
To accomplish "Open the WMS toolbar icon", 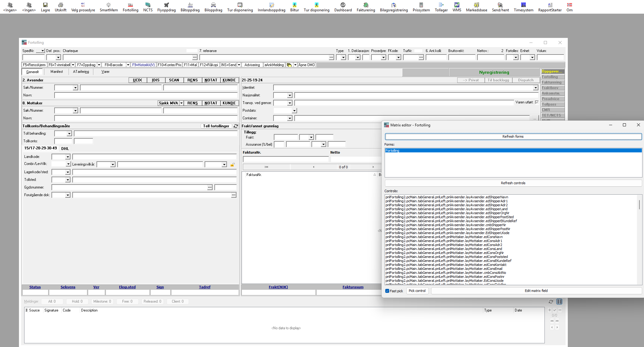I will point(457,5).
